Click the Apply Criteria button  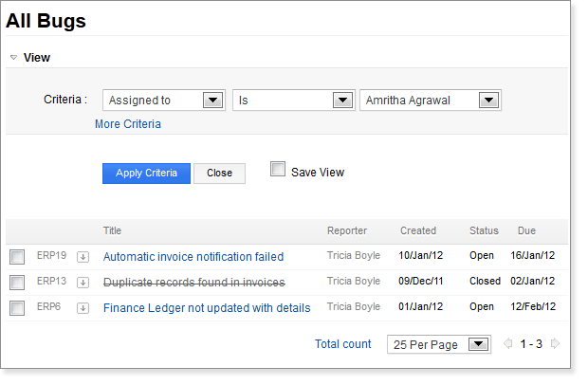tap(146, 174)
